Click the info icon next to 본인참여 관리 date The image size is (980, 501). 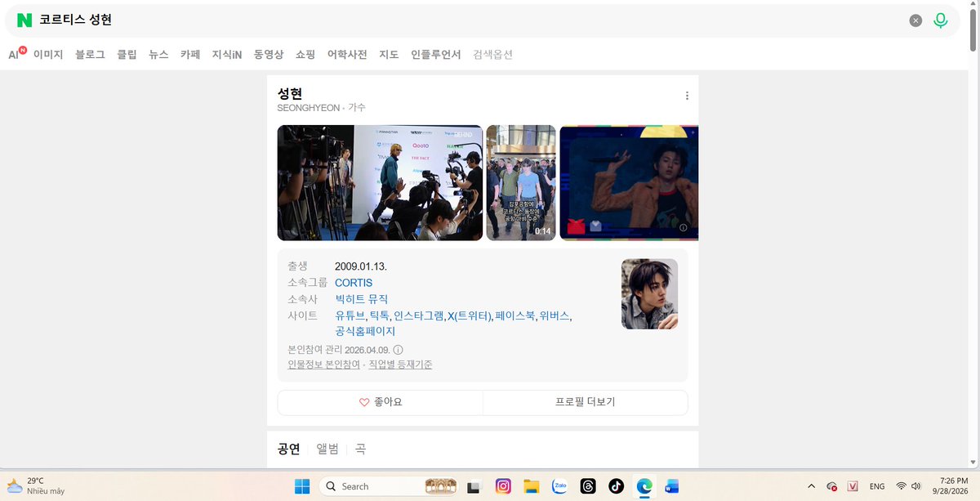point(398,350)
